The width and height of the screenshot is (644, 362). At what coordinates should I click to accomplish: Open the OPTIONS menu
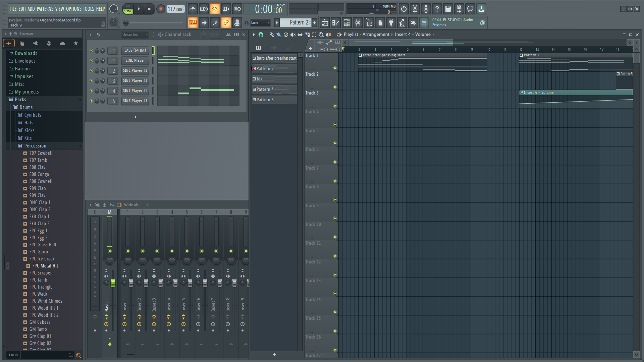(73, 9)
